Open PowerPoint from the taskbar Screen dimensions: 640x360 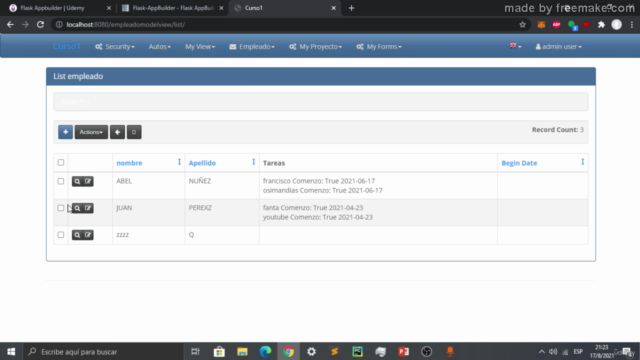[x=404, y=351]
